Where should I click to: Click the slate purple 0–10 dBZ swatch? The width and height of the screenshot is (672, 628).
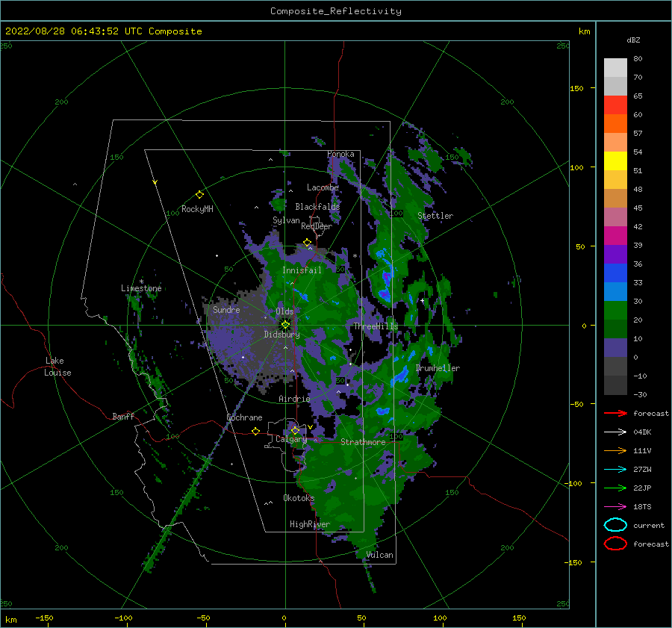click(615, 348)
